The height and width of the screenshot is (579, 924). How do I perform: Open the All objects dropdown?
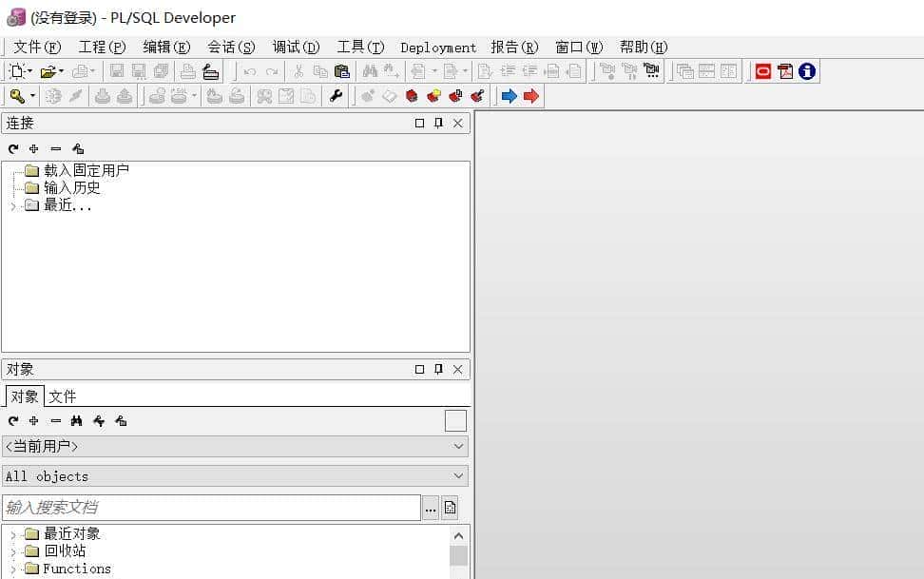[x=457, y=476]
